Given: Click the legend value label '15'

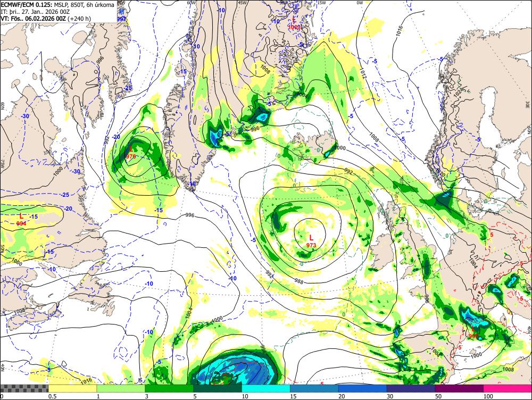Looking at the screenshot, I should click(x=294, y=396).
